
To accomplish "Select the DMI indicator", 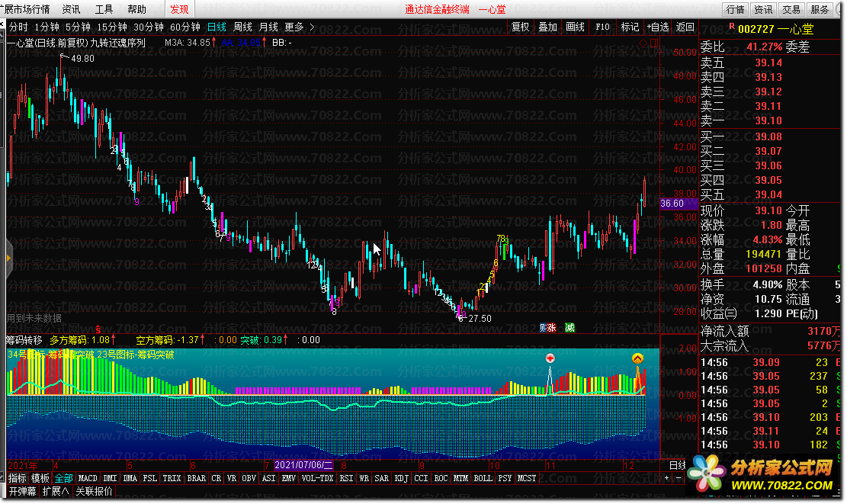I will pos(110,478).
